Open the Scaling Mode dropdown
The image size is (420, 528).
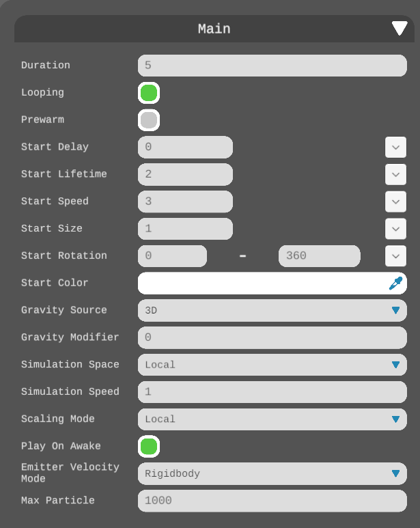coord(272,419)
